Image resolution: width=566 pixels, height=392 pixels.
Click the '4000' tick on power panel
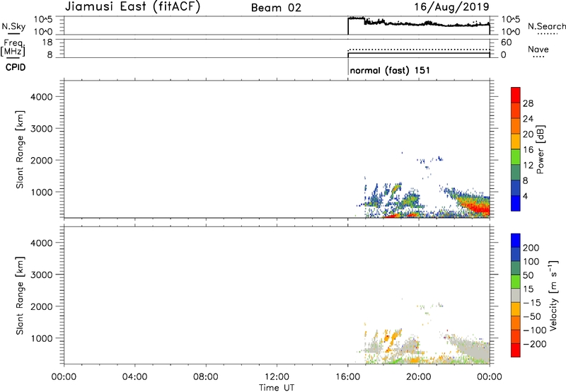pos(42,97)
